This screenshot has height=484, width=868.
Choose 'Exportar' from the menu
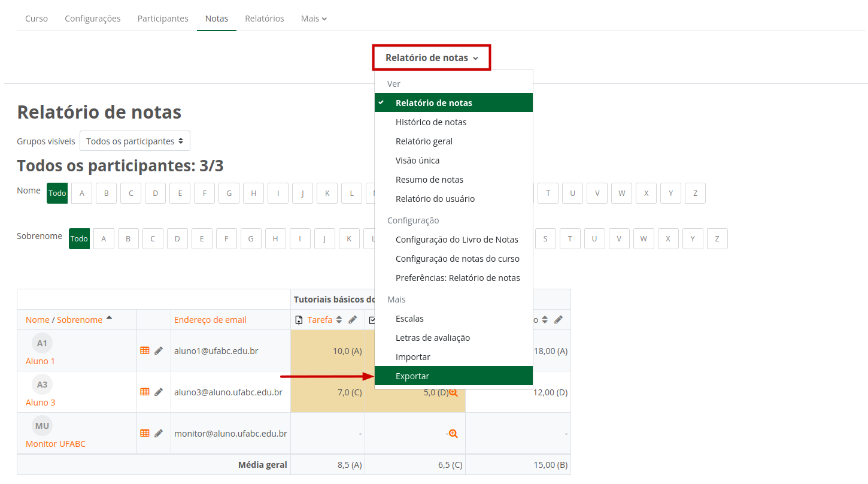click(x=412, y=376)
